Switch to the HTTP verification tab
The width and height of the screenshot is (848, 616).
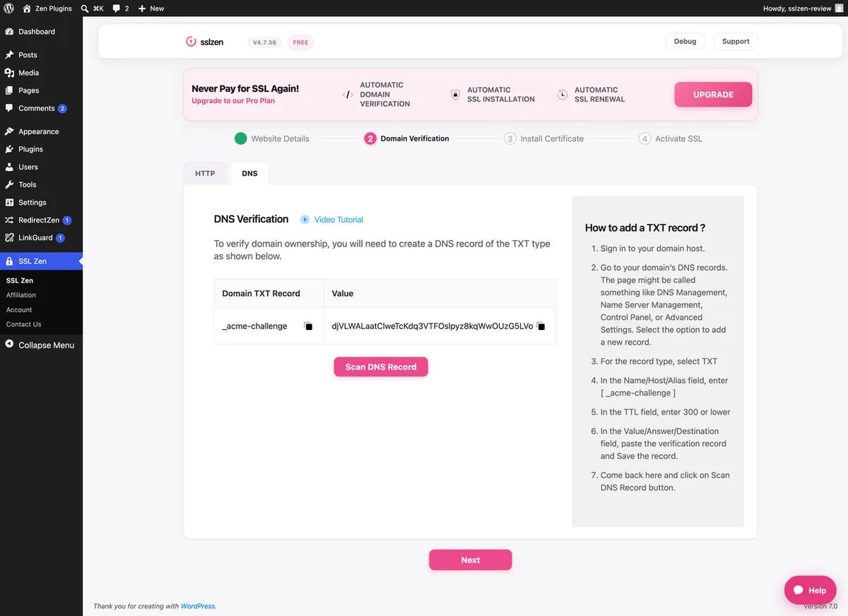point(205,174)
